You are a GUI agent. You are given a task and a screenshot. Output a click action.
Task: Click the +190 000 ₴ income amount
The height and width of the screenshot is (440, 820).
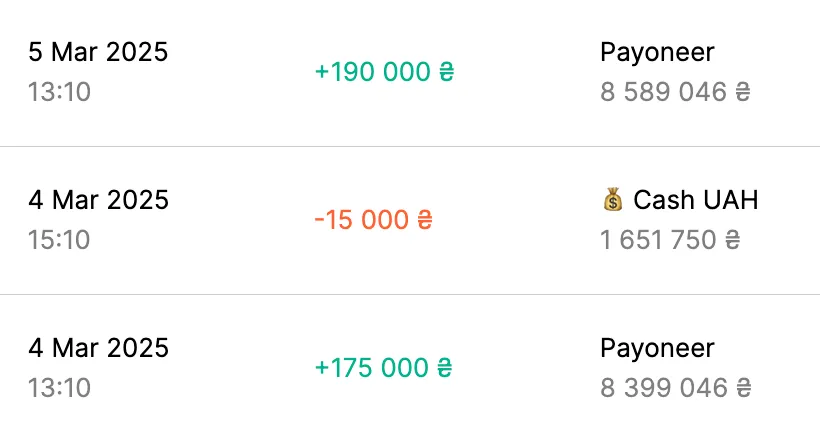coord(384,72)
